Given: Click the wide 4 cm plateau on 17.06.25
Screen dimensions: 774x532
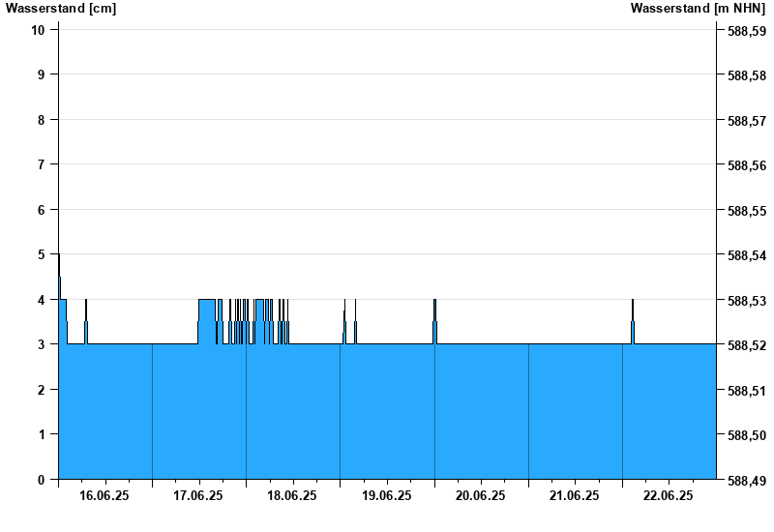Looking at the screenshot, I should point(207,310).
